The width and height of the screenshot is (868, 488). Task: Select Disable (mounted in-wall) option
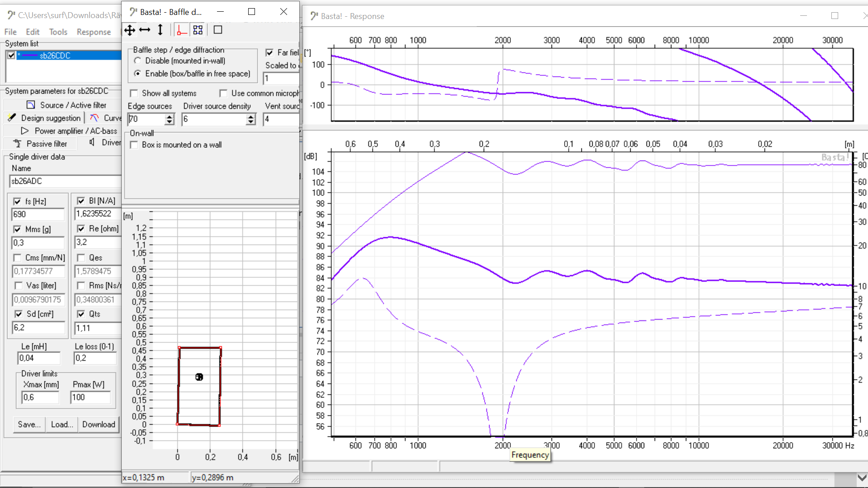click(x=137, y=61)
